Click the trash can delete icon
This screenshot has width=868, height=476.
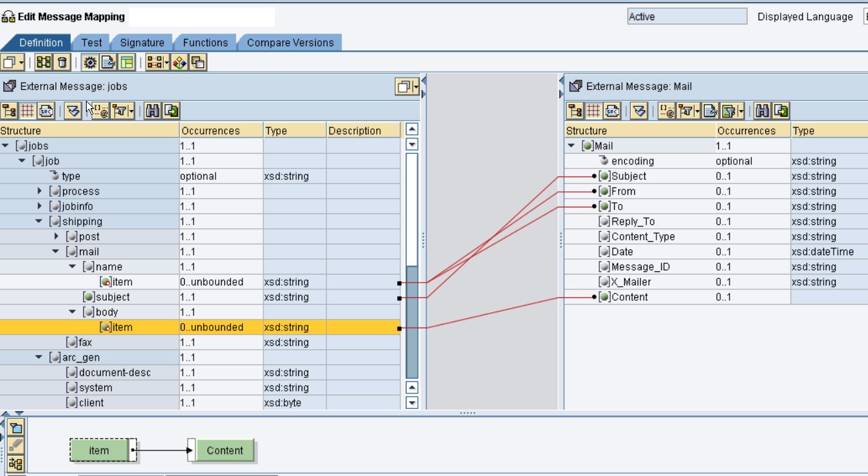(x=62, y=62)
